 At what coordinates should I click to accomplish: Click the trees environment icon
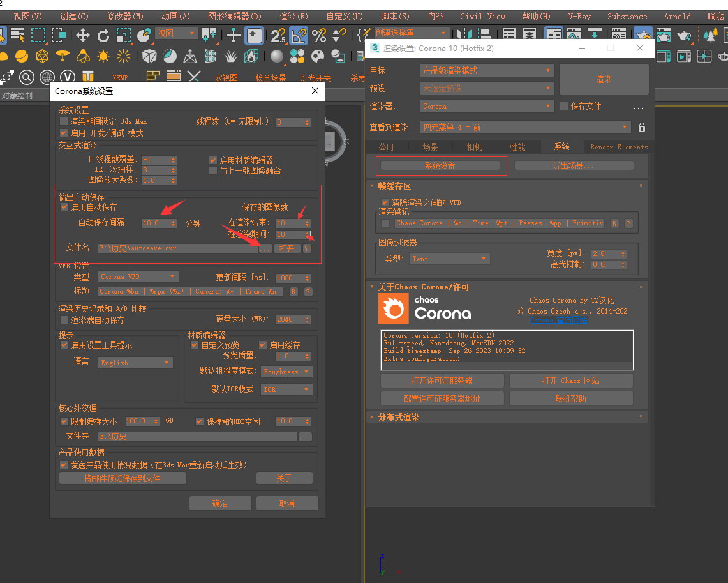[x=710, y=35]
